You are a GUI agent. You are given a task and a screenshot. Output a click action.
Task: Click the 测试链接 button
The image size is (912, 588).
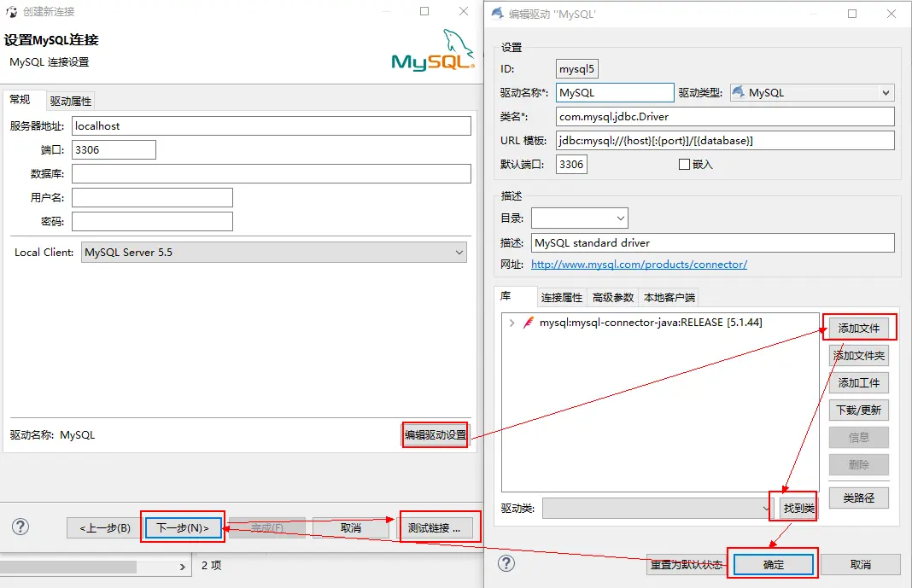point(435,527)
